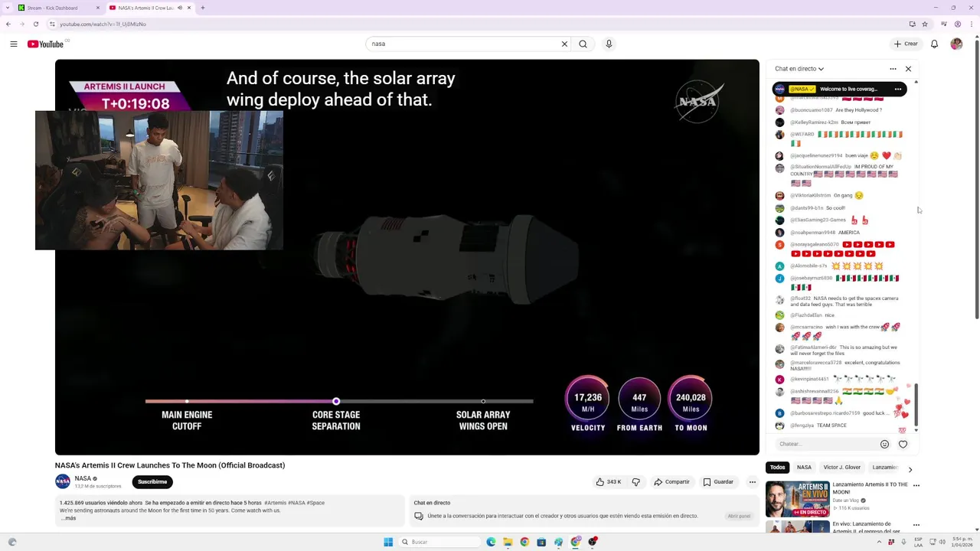The image size is (980, 551).
Task: Open the #NASA hashtag link
Action: pos(296,503)
